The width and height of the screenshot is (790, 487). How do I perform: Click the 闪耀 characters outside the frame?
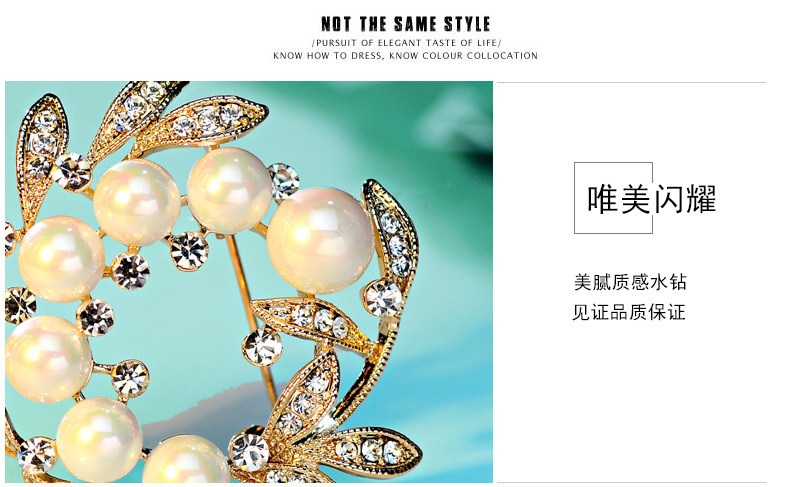685,199
